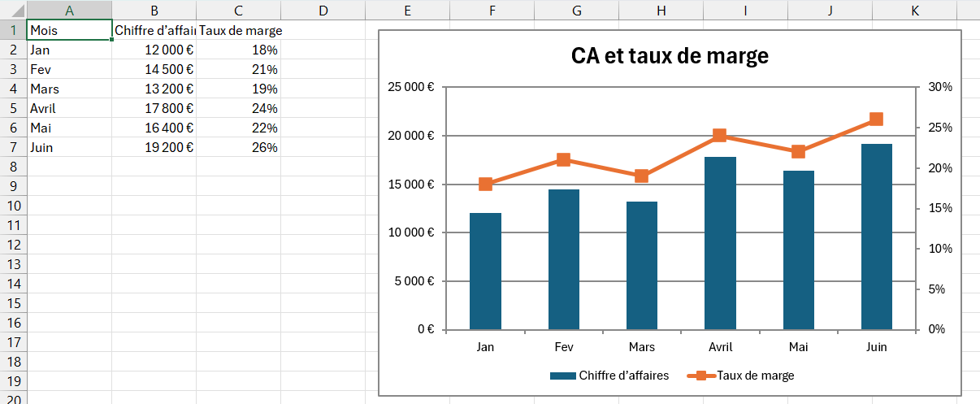Select column F header

[x=492, y=10]
